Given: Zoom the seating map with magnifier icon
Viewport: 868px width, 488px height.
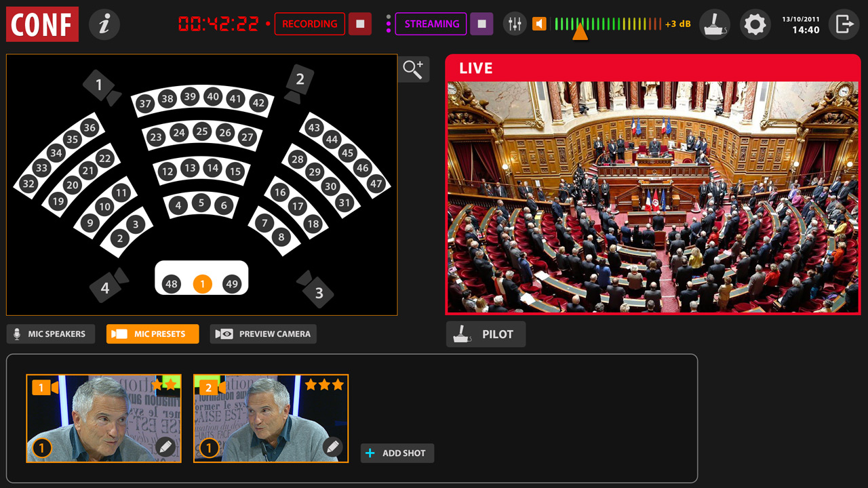Looking at the screenshot, I should point(413,68).
